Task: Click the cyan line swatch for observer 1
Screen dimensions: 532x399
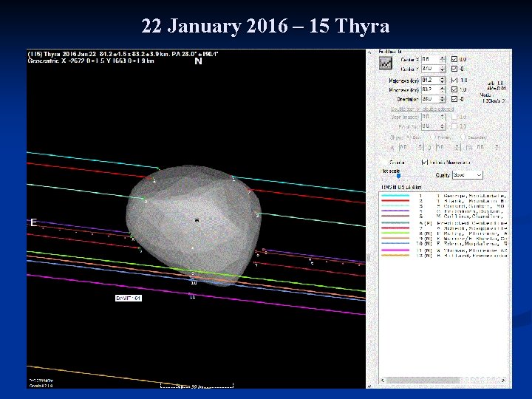Action: point(395,196)
